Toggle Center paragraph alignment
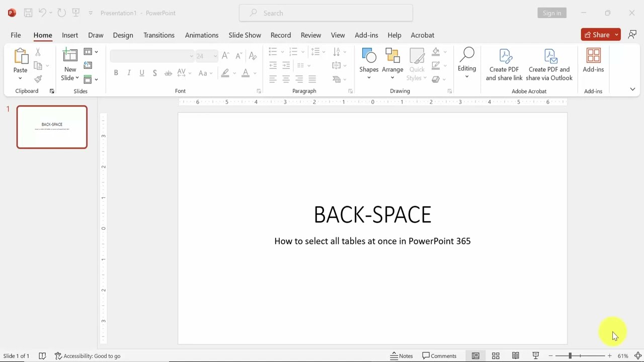Image resolution: width=644 pixels, height=362 pixels. 286,79
